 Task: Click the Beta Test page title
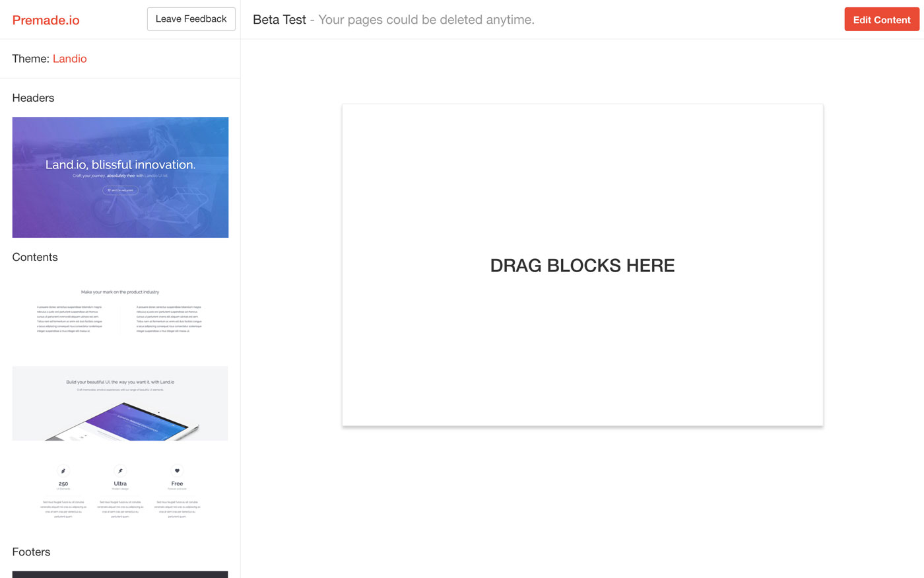(x=279, y=19)
